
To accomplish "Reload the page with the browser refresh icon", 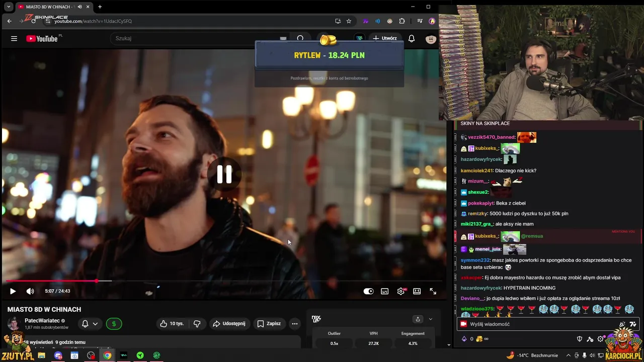I will pyautogui.click(x=33, y=21).
